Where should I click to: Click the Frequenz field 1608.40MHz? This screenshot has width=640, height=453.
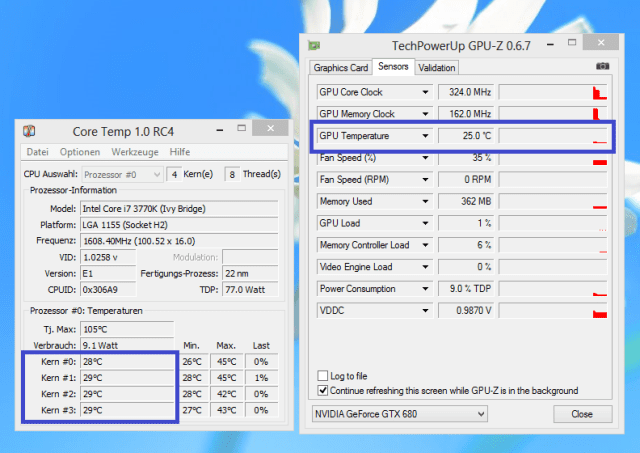pos(179,241)
